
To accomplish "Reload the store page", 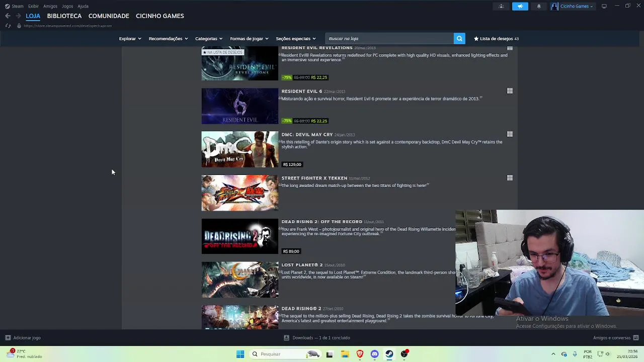I will click(8, 26).
